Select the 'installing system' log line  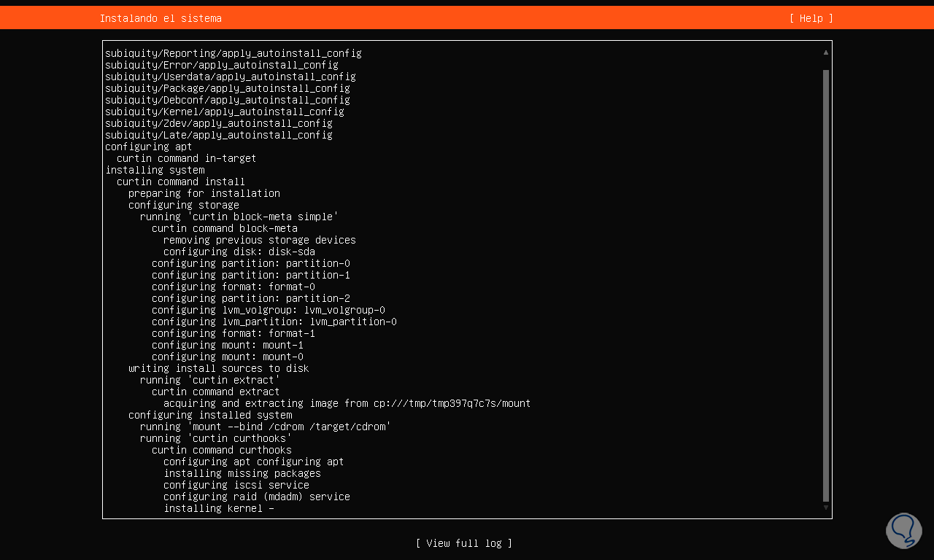(155, 170)
